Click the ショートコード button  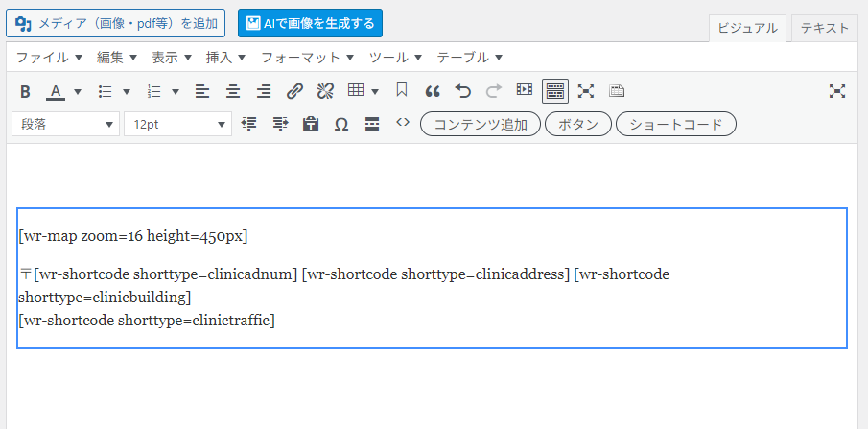(x=676, y=124)
